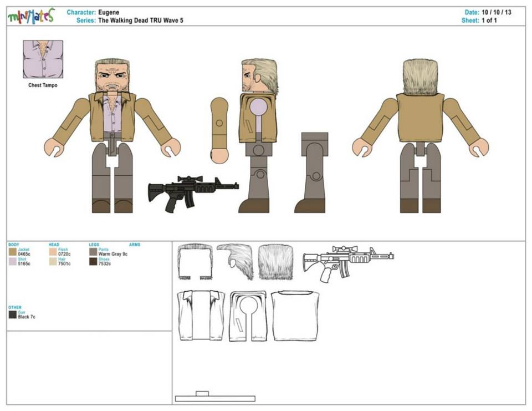Select the side vest line art
This screenshot has width=532, height=411.
[248, 316]
